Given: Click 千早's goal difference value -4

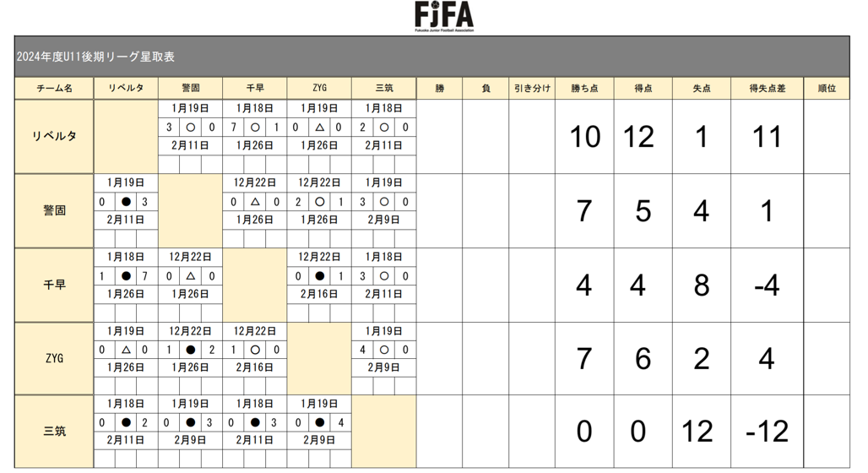Looking at the screenshot, I should tap(768, 285).
